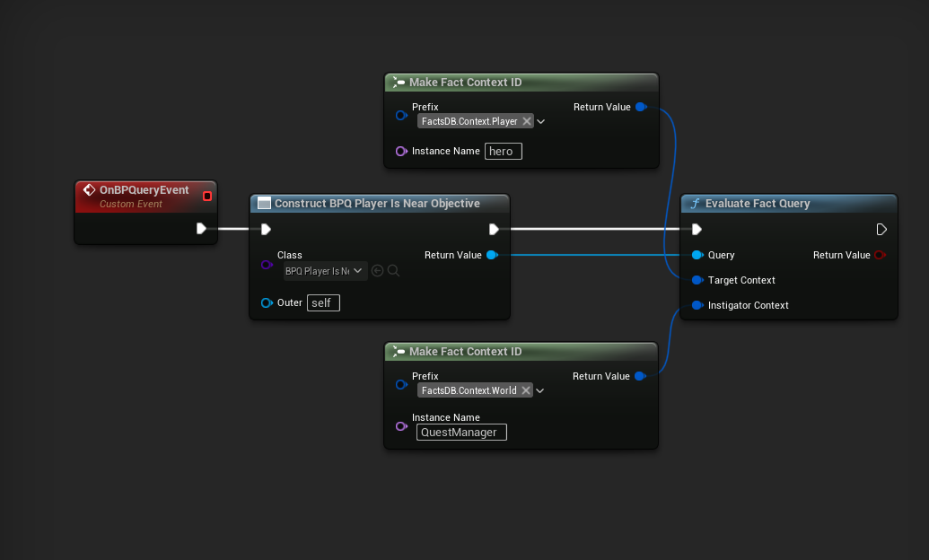This screenshot has height=560, width=929.
Task: Click Evaluate Fact Query red Return Value pin
Action: point(880,255)
